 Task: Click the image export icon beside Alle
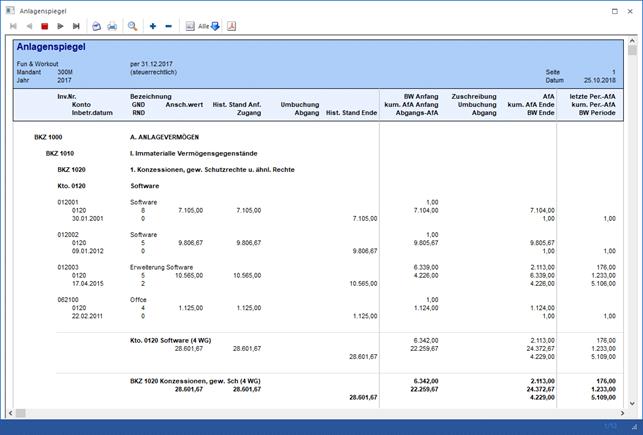tap(189, 26)
